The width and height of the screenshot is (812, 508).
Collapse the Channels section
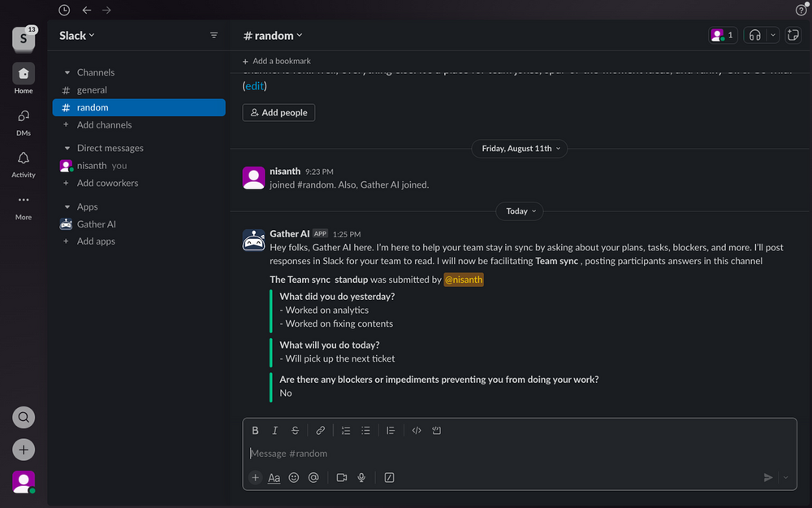tap(67, 72)
